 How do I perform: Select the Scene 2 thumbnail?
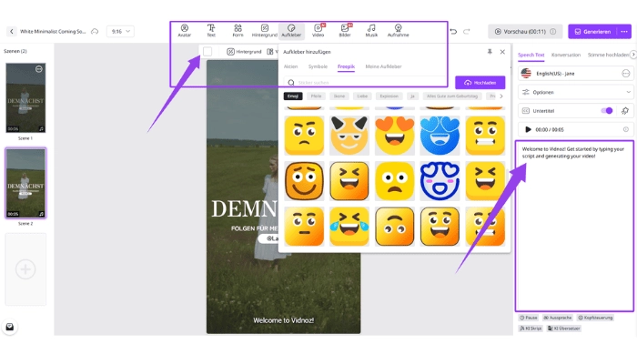coord(25,183)
